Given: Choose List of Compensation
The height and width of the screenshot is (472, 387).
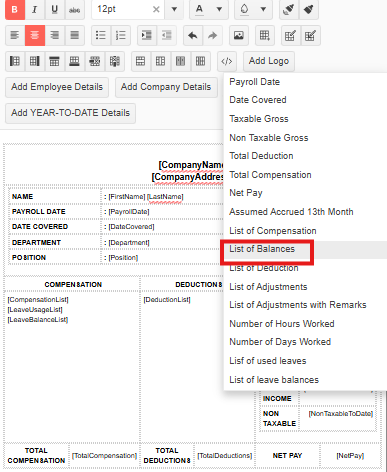Looking at the screenshot, I should (273, 231).
